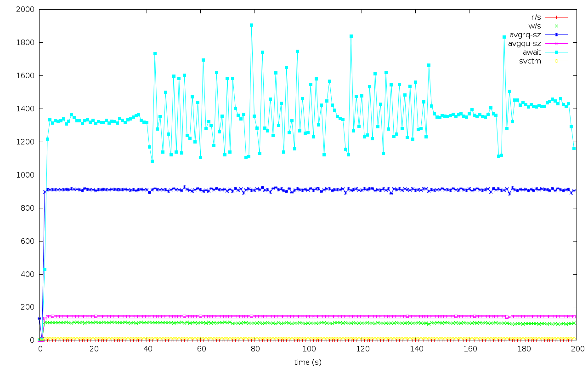Click the x-axis label 120

tap(362, 349)
